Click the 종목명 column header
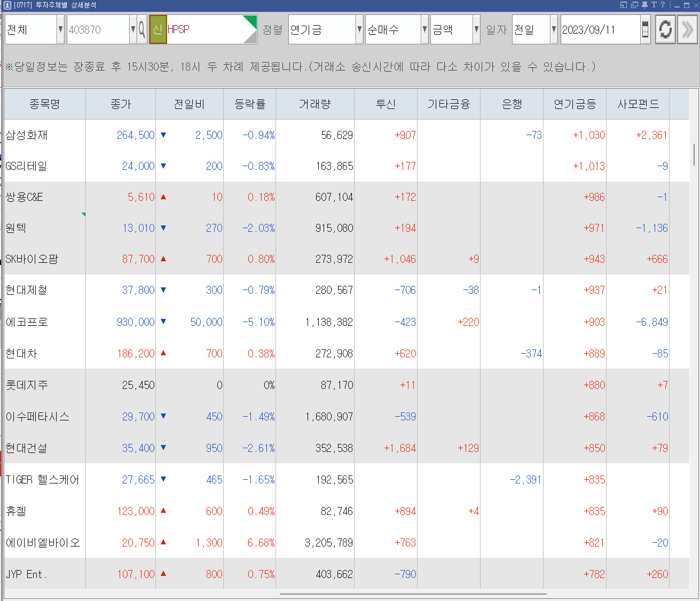The height and width of the screenshot is (601, 700). click(45, 104)
